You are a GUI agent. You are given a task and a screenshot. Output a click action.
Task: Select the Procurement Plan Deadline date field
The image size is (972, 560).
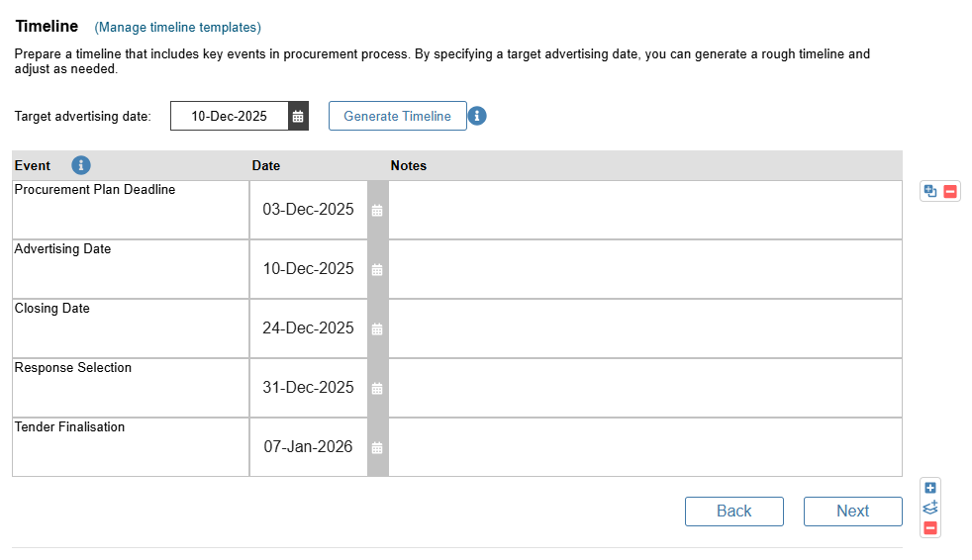click(x=308, y=210)
